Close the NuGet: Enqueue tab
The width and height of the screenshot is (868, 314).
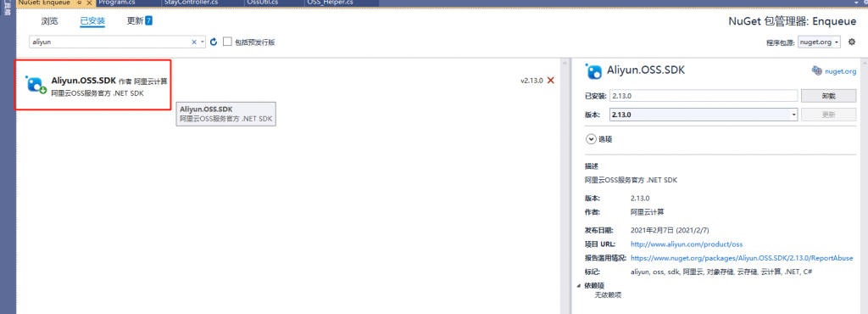pos(89,3)
